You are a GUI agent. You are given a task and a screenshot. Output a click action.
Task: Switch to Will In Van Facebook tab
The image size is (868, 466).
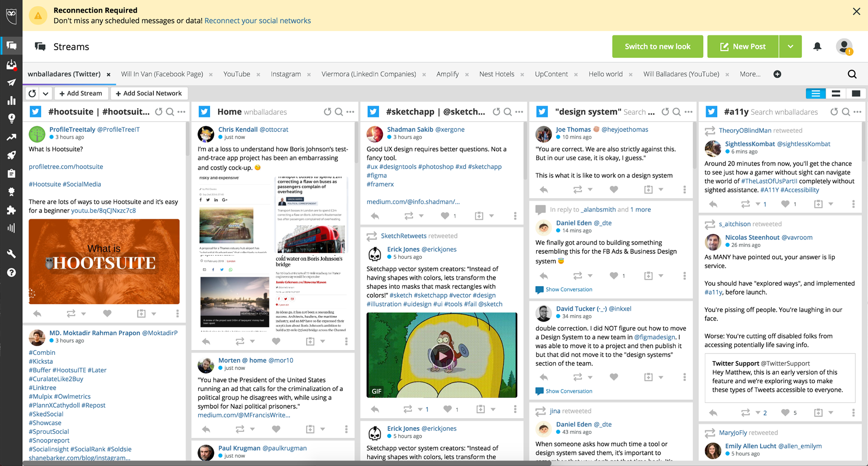click(x=162, y=74)
